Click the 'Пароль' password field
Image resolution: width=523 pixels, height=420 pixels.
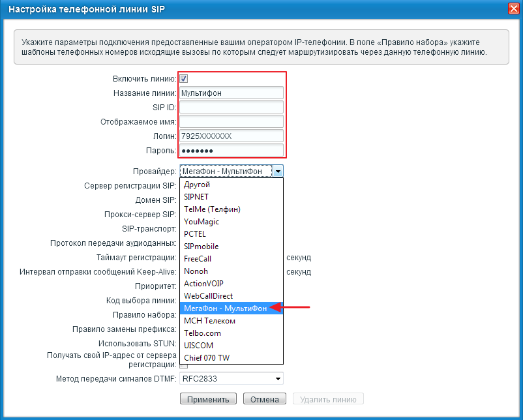click(x=231, y=150)
